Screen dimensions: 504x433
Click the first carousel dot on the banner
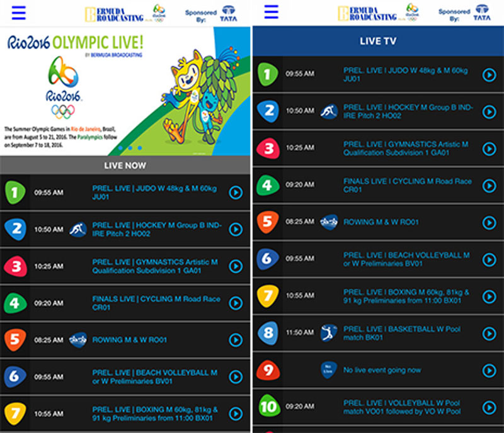pyautogui.click(x=120, y=148)
